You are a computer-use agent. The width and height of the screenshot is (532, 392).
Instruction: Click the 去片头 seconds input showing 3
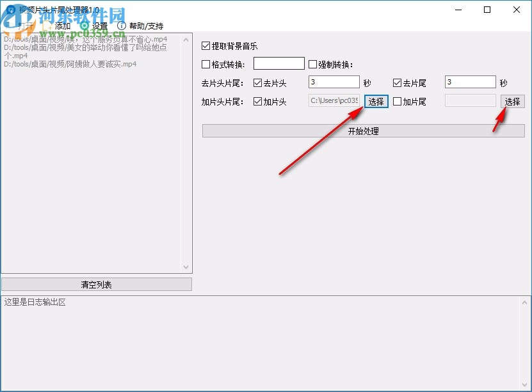(x=334, y=81)
